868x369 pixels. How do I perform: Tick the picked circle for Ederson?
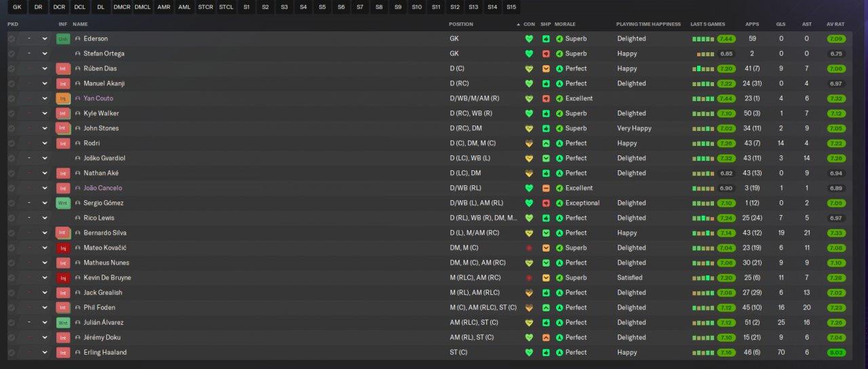tap(12, 39)
